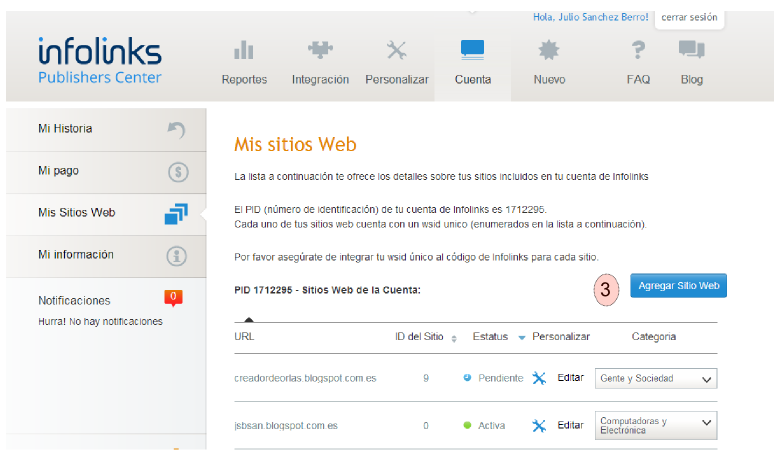
Task: Open the Blog menu label
Action: pos(692,79)
